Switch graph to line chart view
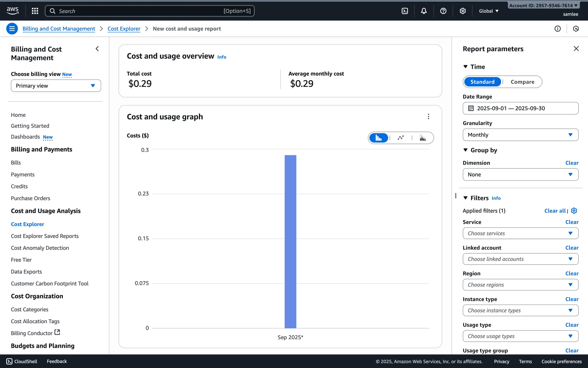Viewport: 588px width, 368px height. point(401,138)
